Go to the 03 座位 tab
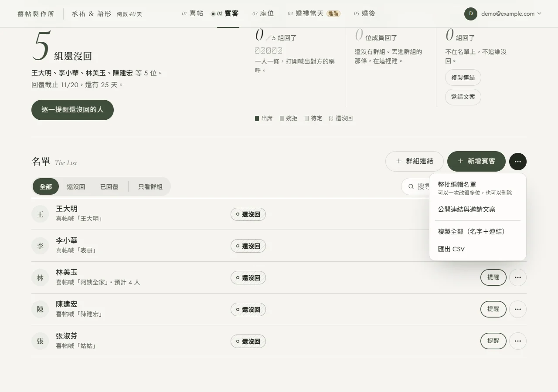The width and height of the screenshot is (558, 392). point(263,14)
